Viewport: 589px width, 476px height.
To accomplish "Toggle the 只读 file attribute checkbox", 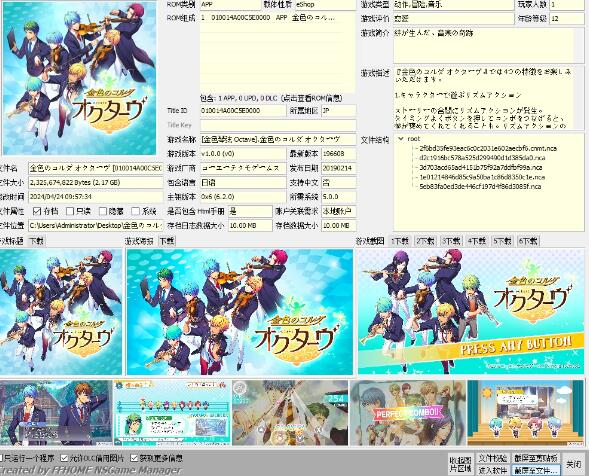I will [70, 211].
